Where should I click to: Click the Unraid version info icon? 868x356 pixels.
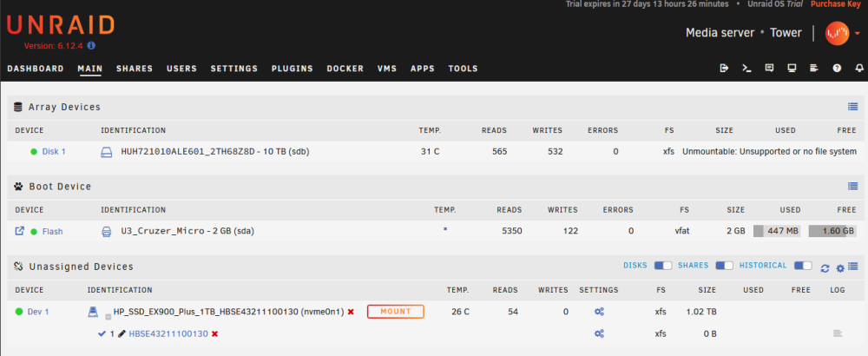point(91,46)
